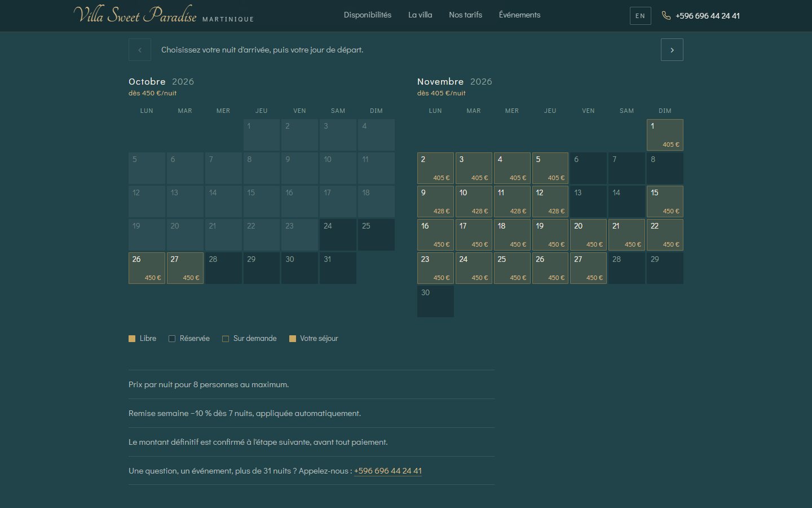This screenshot has height=508, width=812.
Task: Click past date October 15
Action: pos(262,202)
